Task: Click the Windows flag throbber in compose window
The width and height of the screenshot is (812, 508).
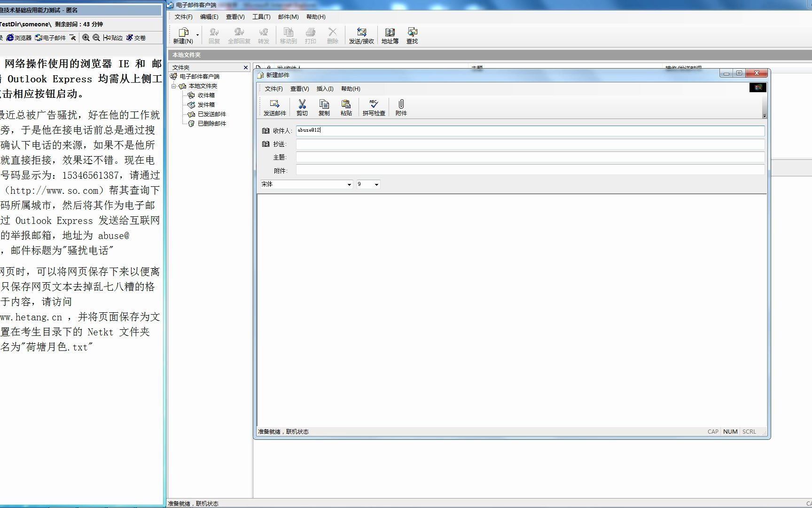Action: (758, 87)
